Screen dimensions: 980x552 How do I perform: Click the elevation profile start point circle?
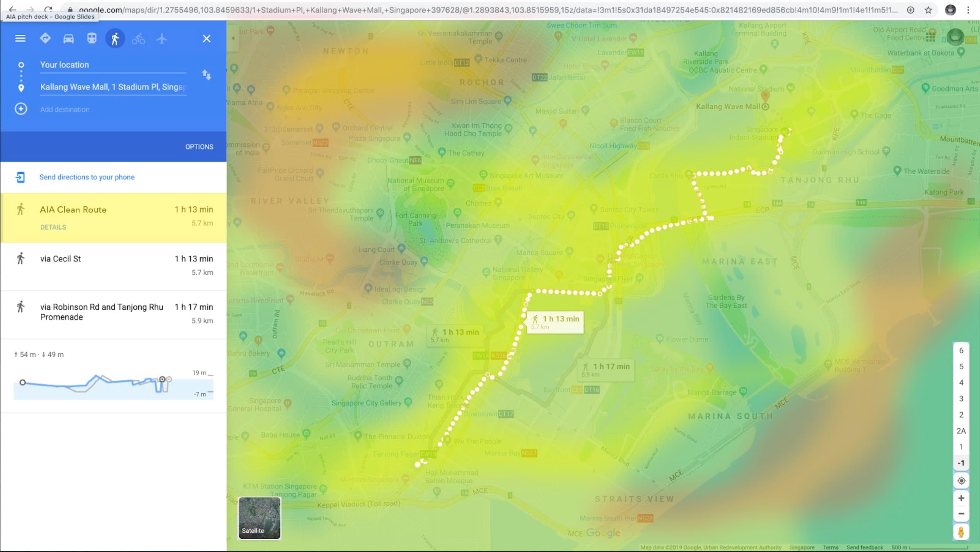[22, 382]
